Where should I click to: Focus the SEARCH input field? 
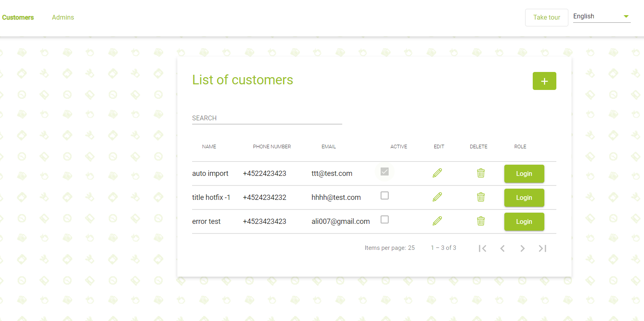(x=267, y=118)
